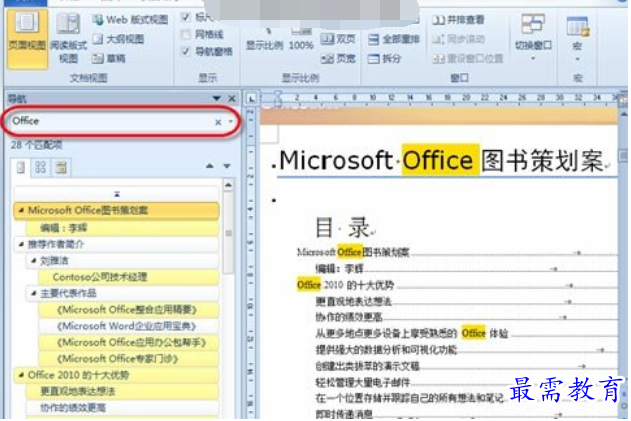
Task: Go to previous search result
Action: point(210,166)
